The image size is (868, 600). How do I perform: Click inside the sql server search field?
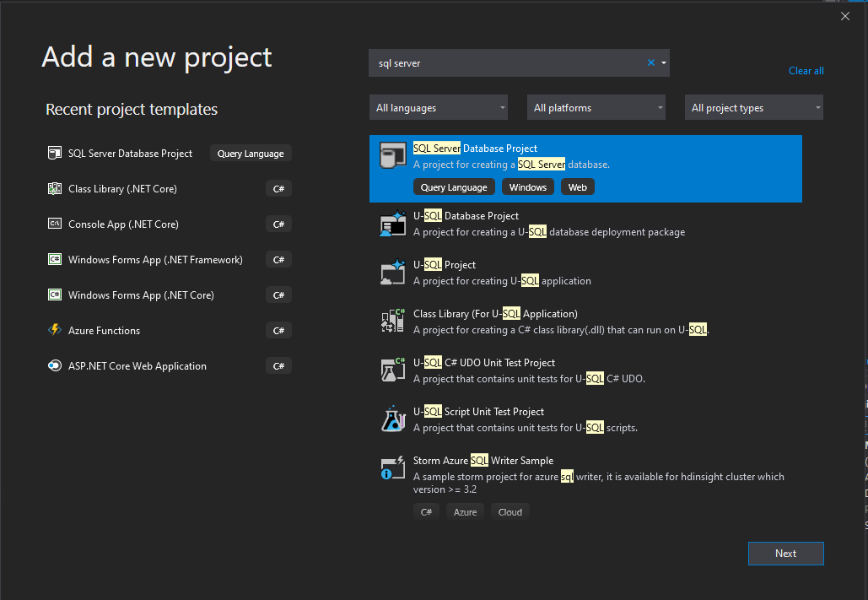[506, 62]
